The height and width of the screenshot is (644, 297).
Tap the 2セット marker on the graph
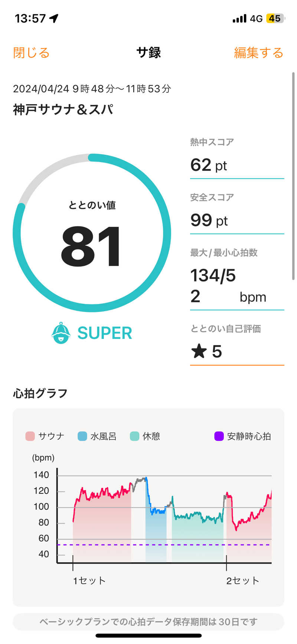pos(242,580)
